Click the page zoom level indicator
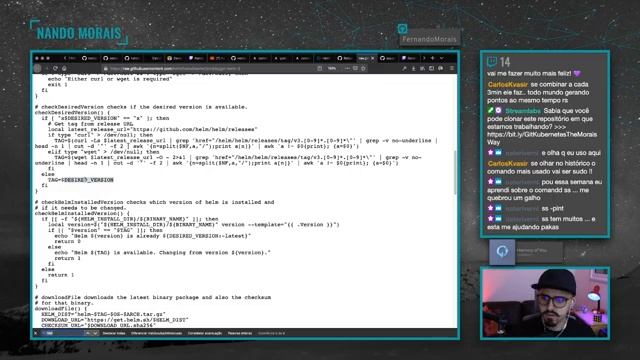The image size is (640, 360). [332, 69]
